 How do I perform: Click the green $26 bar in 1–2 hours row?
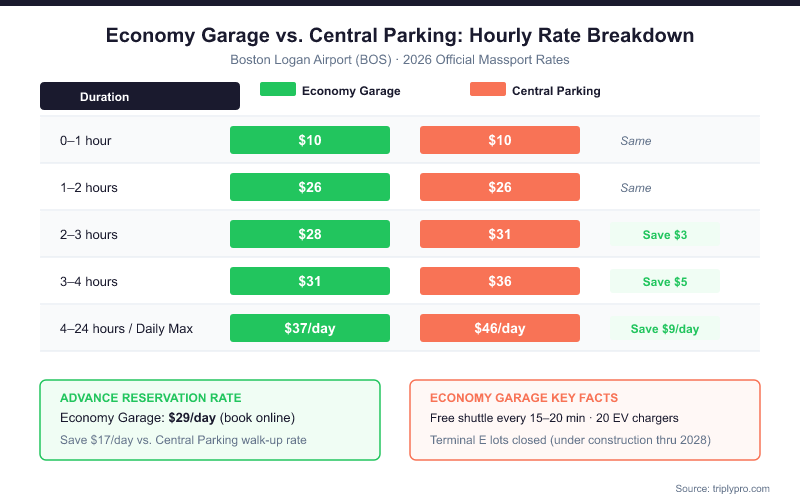[310, 187]
